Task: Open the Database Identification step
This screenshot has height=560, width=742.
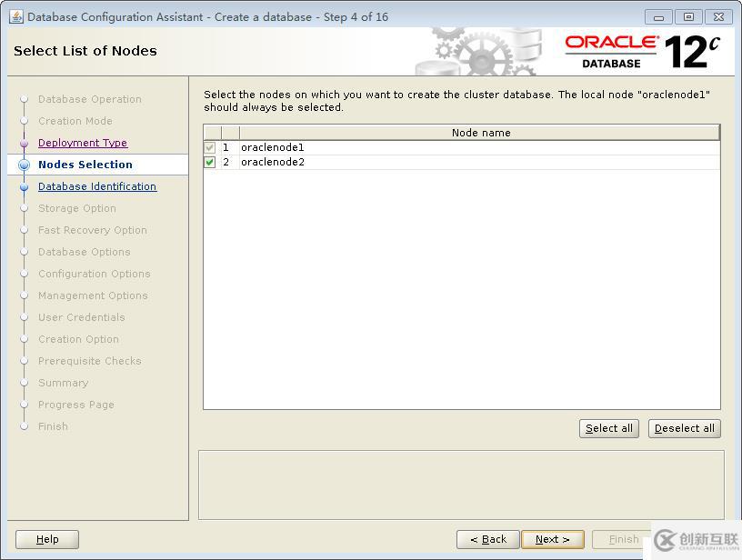Action: tap(97, 186)
